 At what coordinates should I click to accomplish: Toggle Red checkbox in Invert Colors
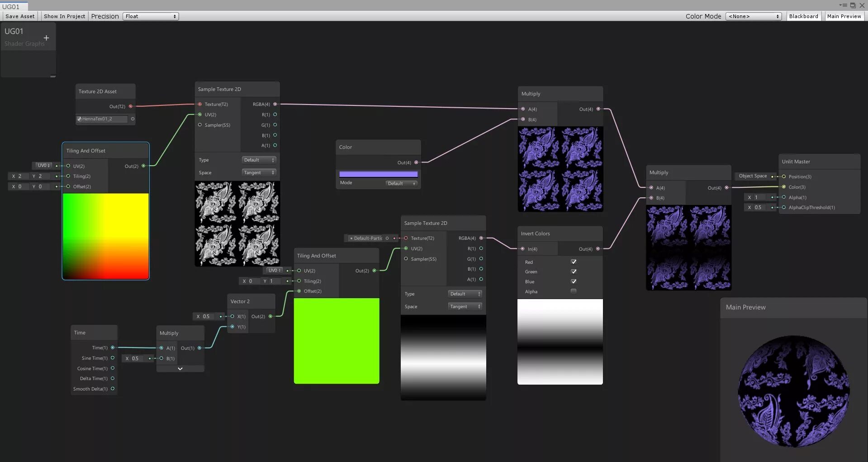click(574, 262)
